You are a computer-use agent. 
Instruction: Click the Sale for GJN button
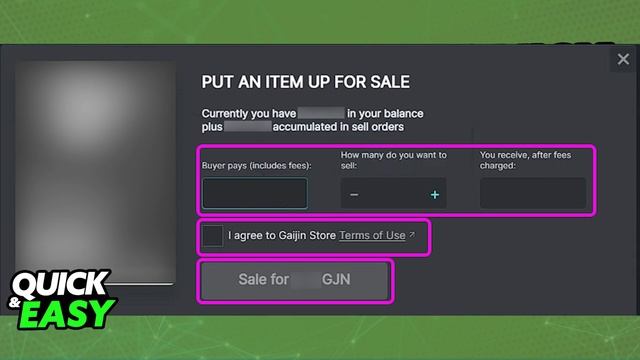pos(295,280)
